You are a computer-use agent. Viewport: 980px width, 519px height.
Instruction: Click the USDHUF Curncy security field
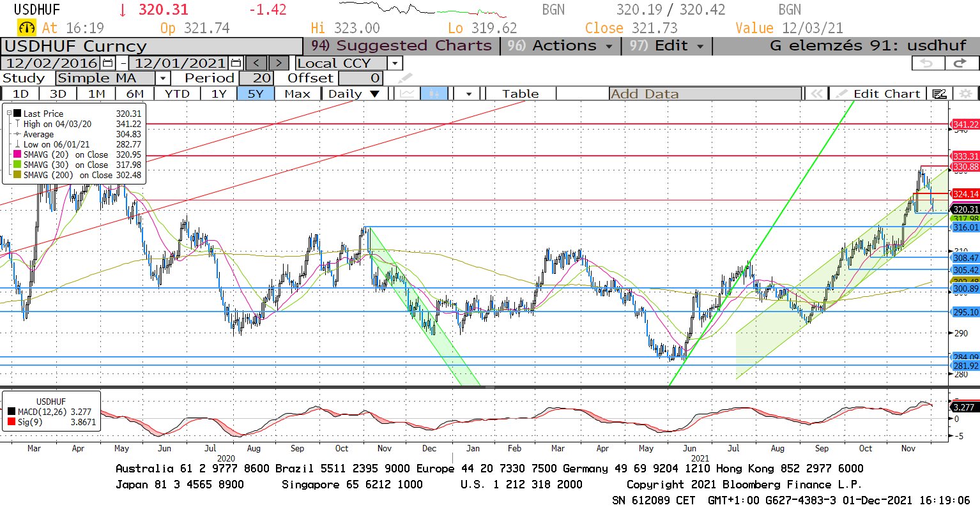coord(152,46)
